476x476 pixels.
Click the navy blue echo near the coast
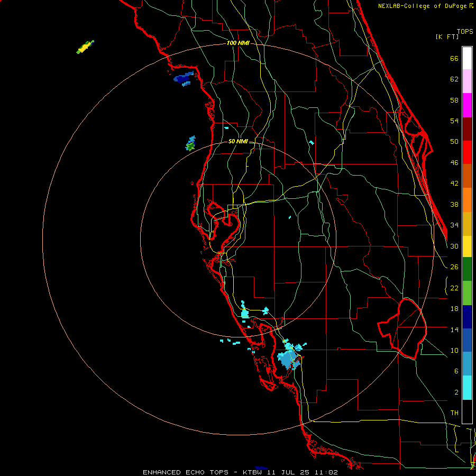pos(183,79)
